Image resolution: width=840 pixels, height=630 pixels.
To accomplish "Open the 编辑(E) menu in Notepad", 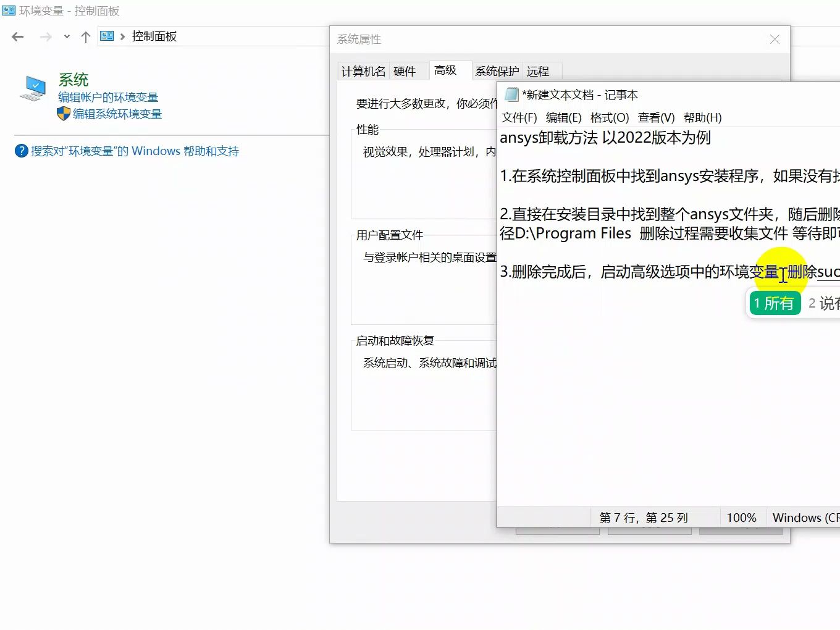I will [x=564, y=117].
